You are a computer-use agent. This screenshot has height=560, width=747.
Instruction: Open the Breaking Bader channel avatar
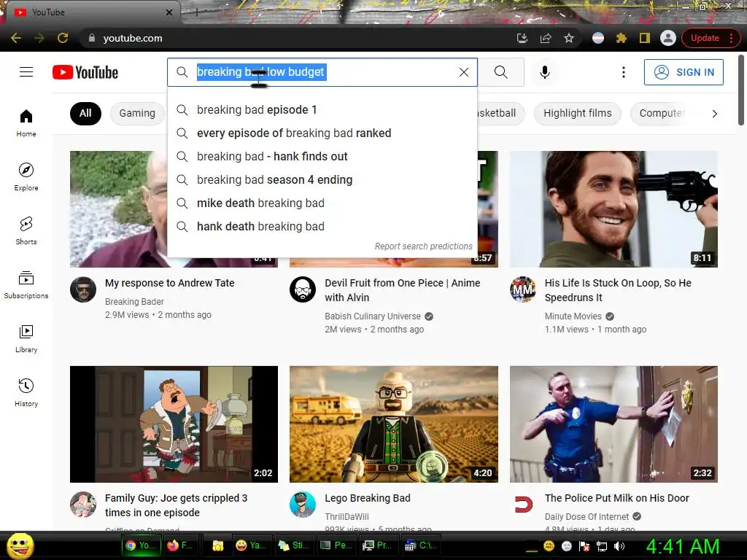click(x=83, y=289)
